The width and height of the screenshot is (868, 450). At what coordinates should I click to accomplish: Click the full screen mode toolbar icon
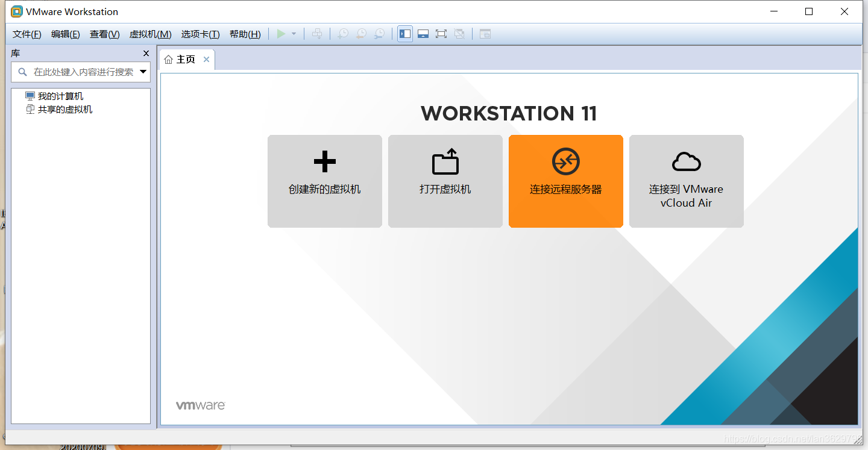tap(441, 34)
